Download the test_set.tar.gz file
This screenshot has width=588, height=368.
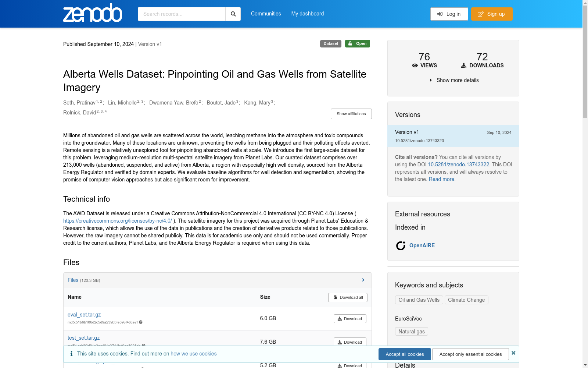click(350, 342)
